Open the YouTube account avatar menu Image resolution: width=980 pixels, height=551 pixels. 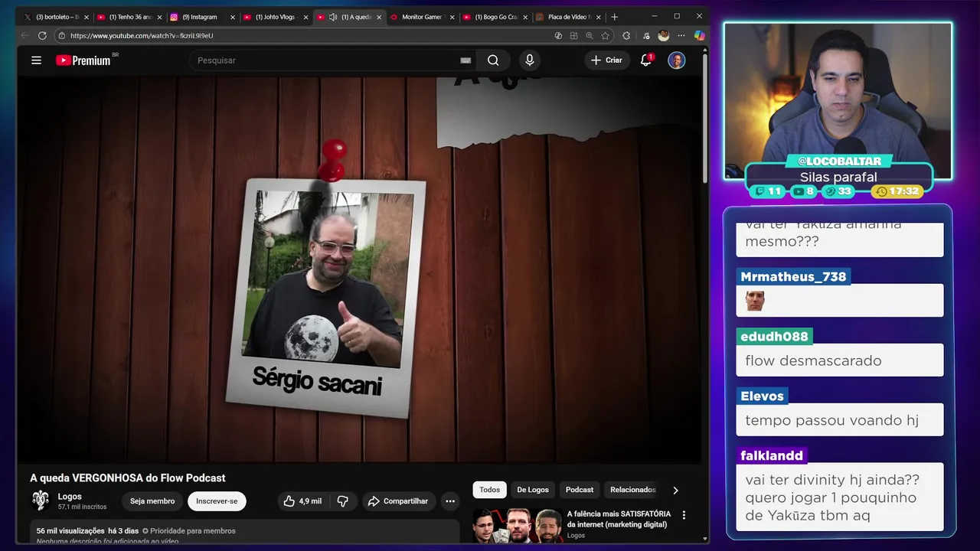(x=677, y=60)
